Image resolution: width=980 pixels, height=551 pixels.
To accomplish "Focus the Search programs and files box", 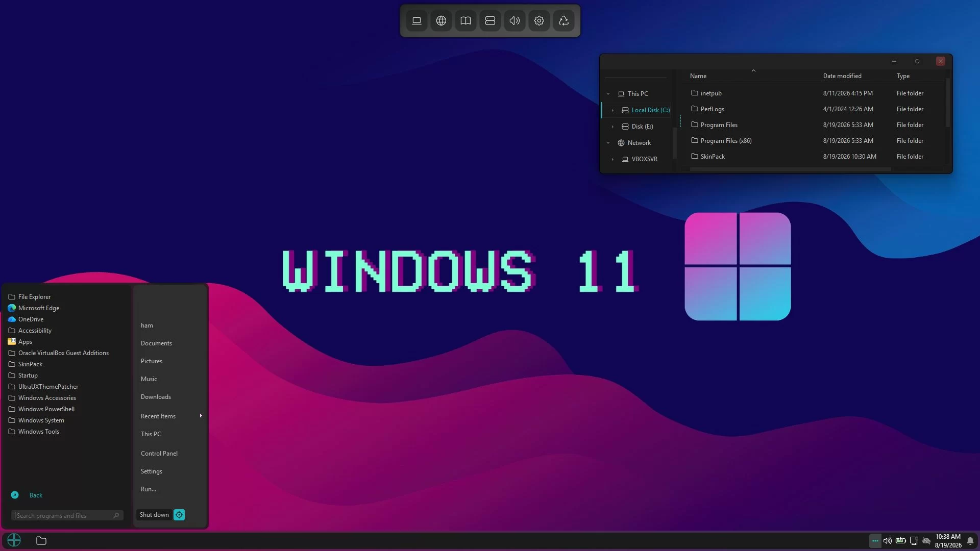I will pyautogui.click(x=67, y=516).
